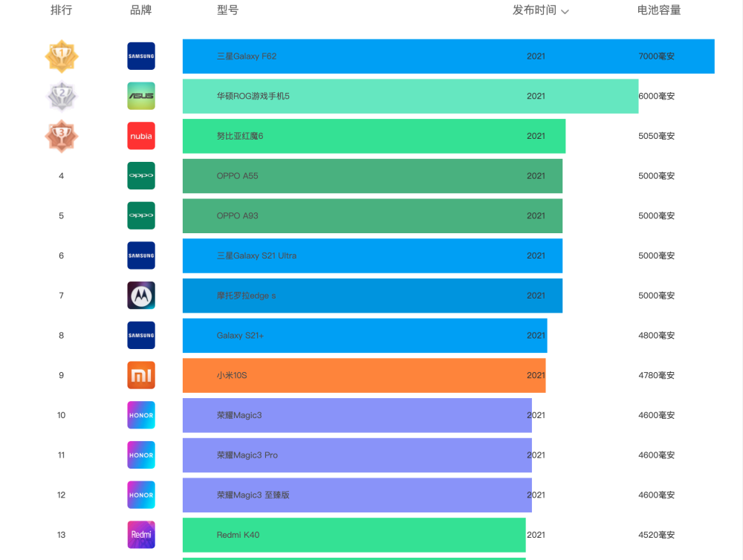Click the silver second-place trophy badge
Screen dimensions: 743x560
click(x=62, y=97)
